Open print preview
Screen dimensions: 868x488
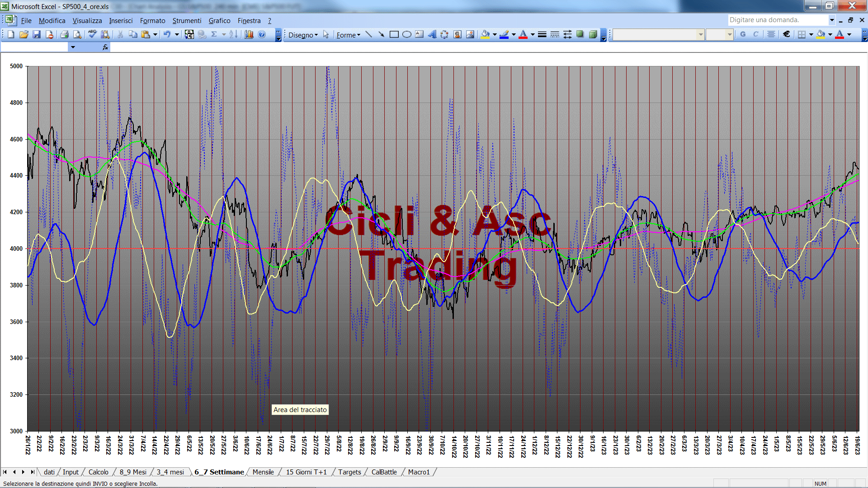tap(77, 34)
